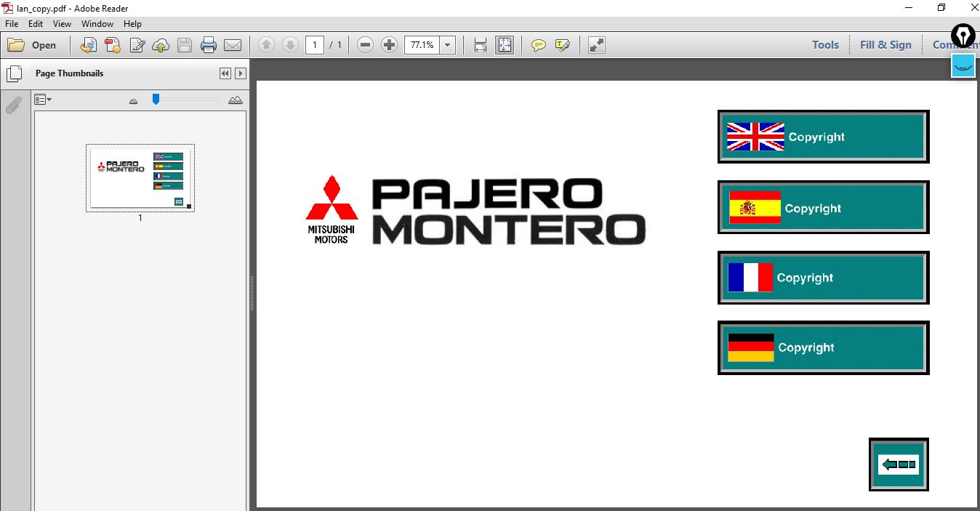Open thumbnail options dropdown menu
This screenshot has height=511, width=980.
coord(43,100)
